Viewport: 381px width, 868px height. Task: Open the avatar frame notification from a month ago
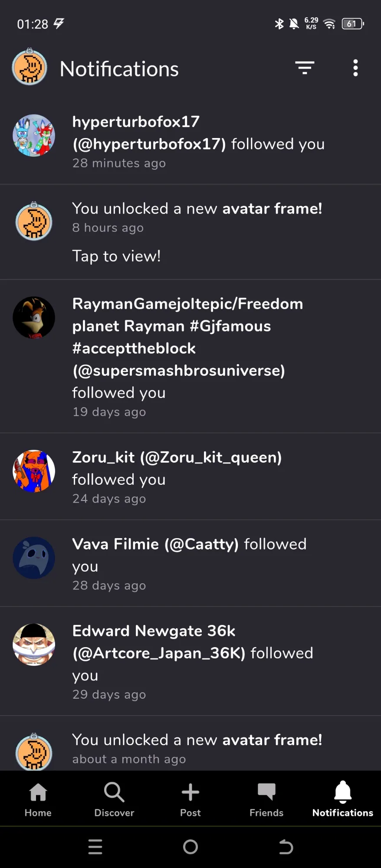click(x=190, y=743)
